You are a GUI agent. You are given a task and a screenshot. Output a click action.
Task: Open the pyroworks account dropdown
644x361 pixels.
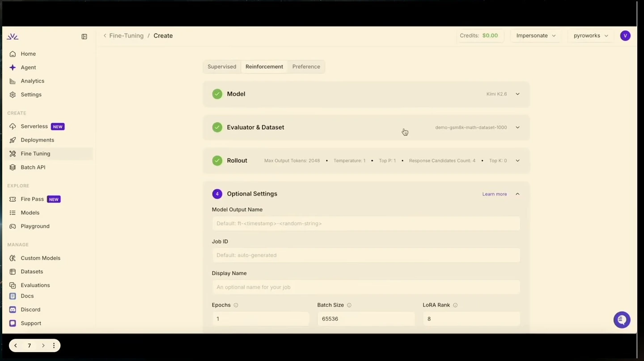click(x=591, y=36)
